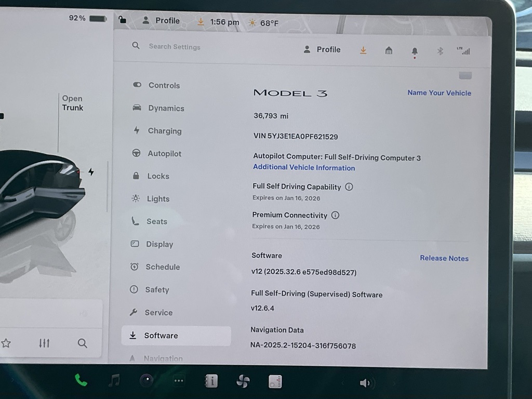Tap the Bluetooth icon in settings header

pos(440,51)
